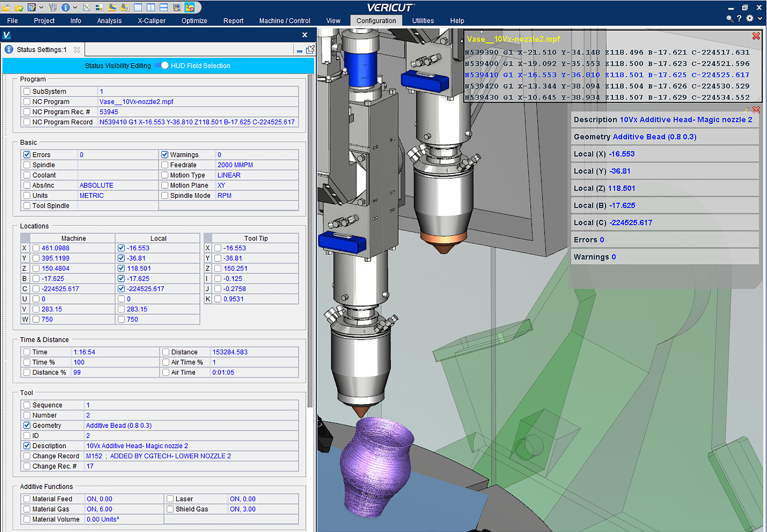Enable the Time checkbox
This screenshot has width=767, height=532.
coord(27,352)
